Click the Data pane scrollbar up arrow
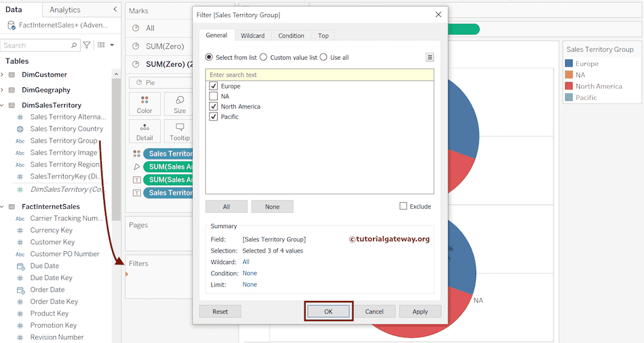Image resolution: width=644 pixels, height=343 pixels. tap(116, 74)
